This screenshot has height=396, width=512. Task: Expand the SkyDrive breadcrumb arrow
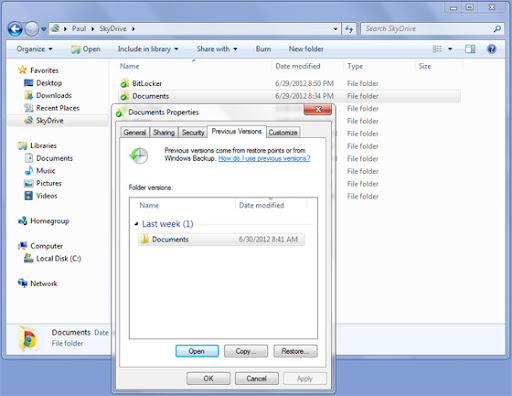[133, 29]
